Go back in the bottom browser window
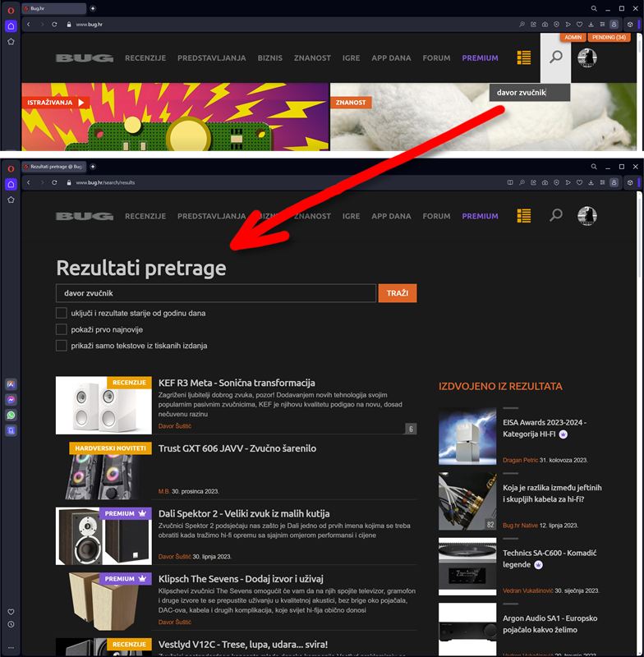Image resolution: width=644 pixels, height=657 pixels. [29, 182]
